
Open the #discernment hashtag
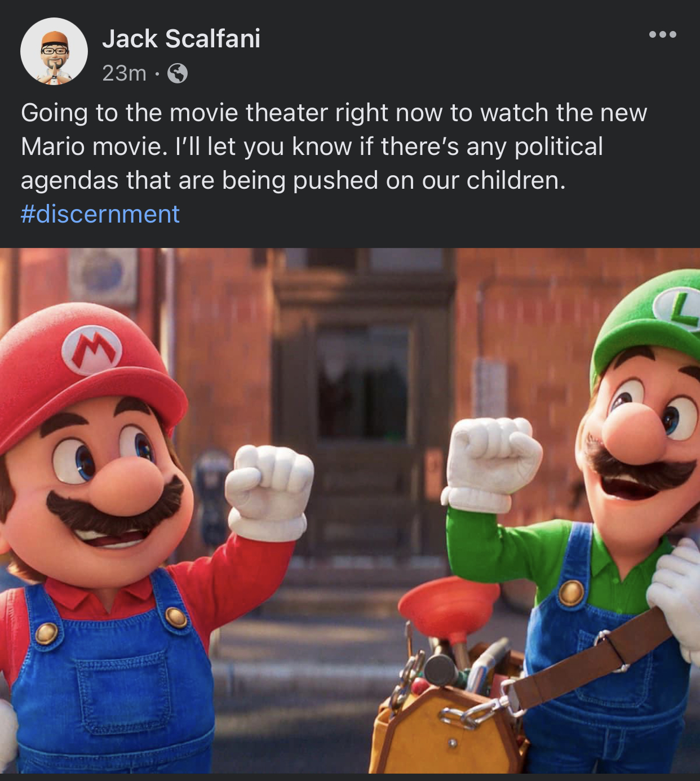click(x=100, y=214)
